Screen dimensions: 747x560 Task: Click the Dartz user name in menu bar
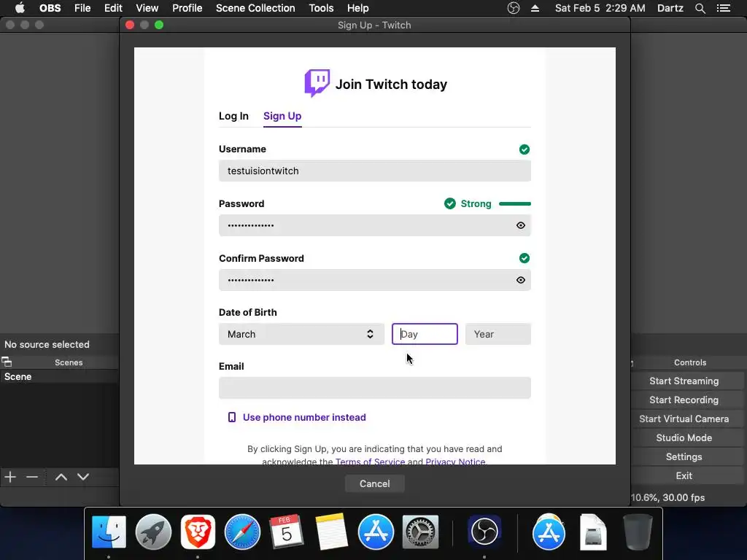670,8
